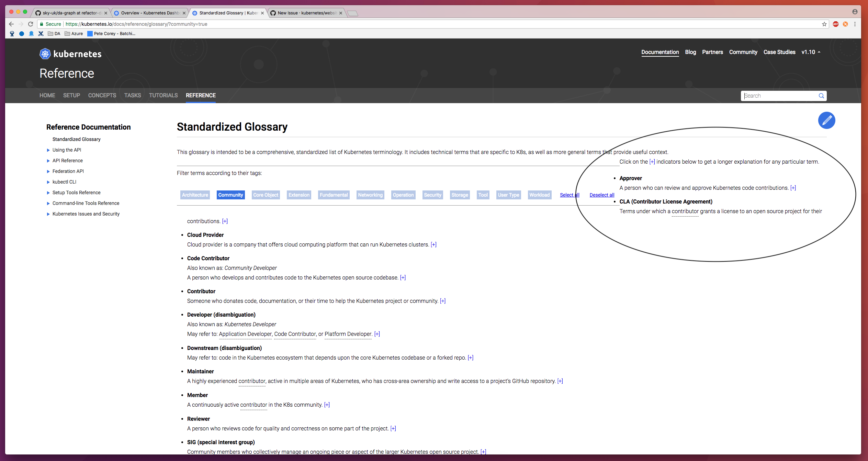
Task: Click the blue pencil edit page icon
Action: click(826, 120)
